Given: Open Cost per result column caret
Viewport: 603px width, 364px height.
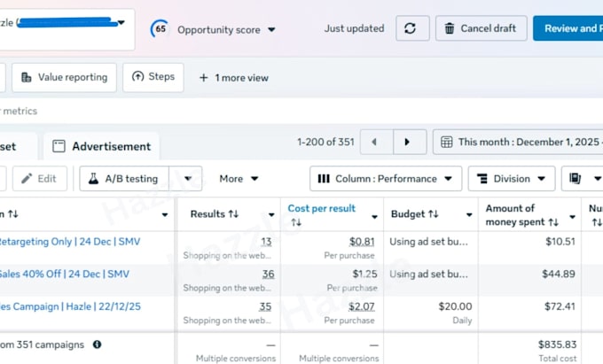Looking at the screenshot, I should point(374,217).
